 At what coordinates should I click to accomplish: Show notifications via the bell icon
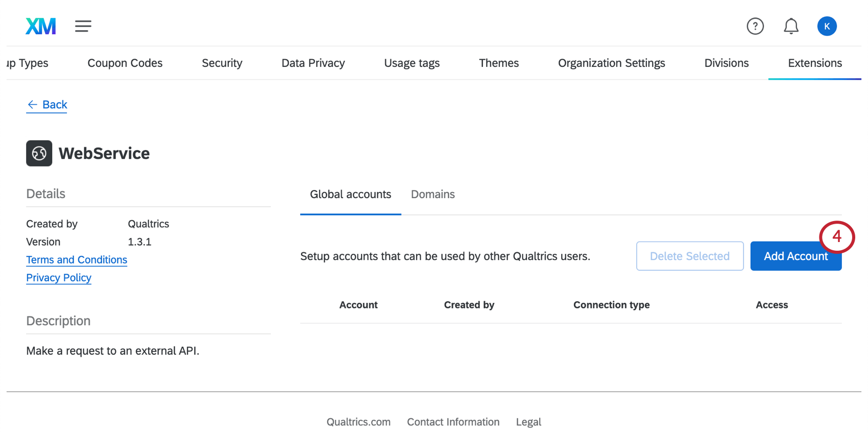791,26
